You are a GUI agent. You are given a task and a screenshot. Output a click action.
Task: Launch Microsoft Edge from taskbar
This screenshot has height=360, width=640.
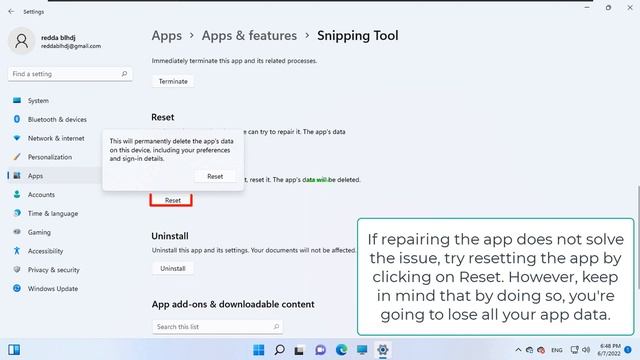click(x=342, y=350)
